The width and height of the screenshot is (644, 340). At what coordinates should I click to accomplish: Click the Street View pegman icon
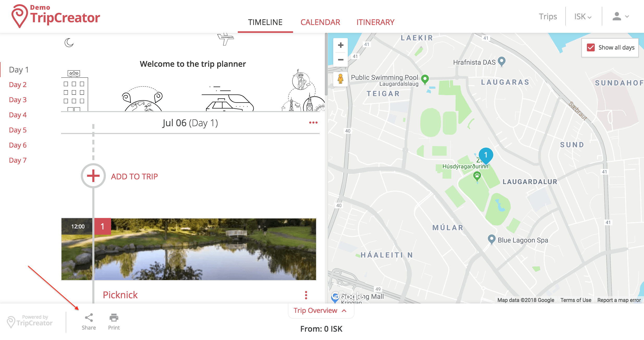[x=341, y=79]
